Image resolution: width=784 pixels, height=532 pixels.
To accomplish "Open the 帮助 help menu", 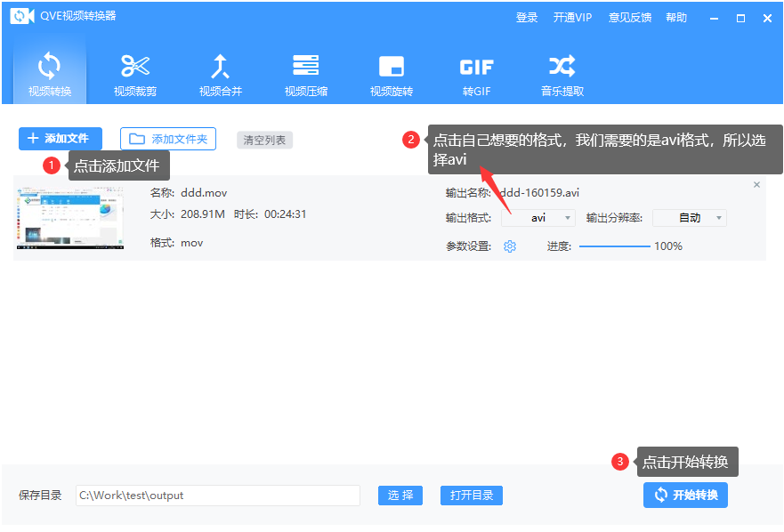I will tap(676, 18).
